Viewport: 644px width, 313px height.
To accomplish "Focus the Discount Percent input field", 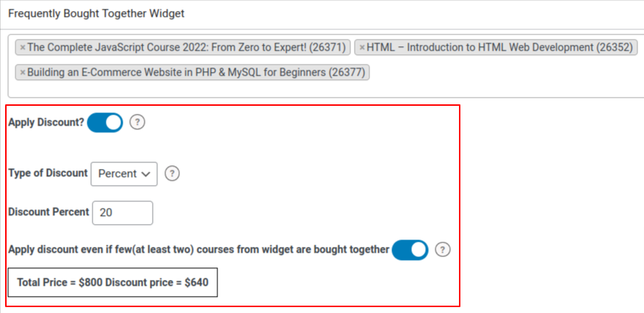I will click(x=123, y=212).
